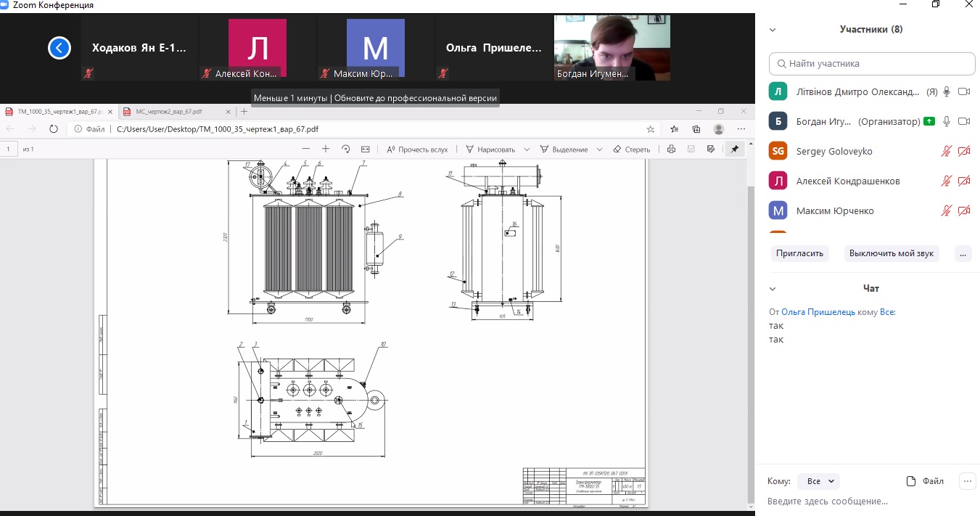Pin the PDF toolbar

coord(734,149)
